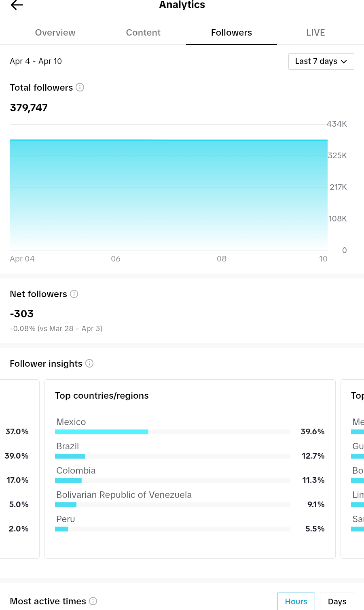Viewport: 364px width, 610px height.
Task: Click the Peru percentage bar
Action: (x=173, y=529)
